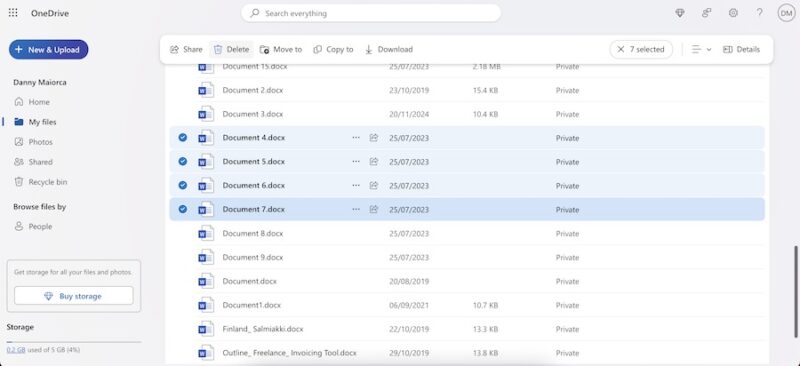Image resolution: width=800 pixels, height=366 pixels.
Task: Uncheck the Document 6.docx selection circle
Action: pos(183,185)
